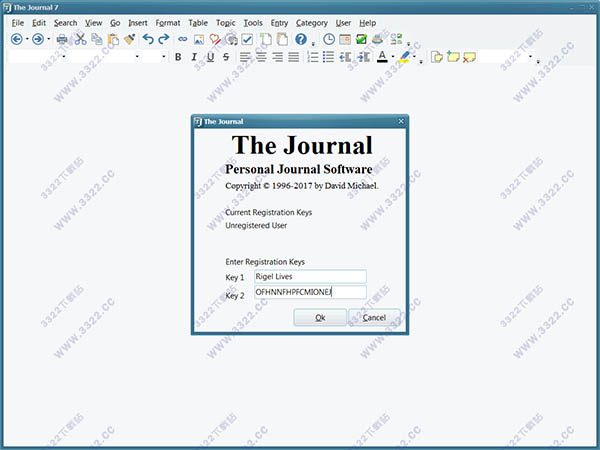Confirm registration with Ok button
This screenshot has height=450, width=600.
pos(320,318)
